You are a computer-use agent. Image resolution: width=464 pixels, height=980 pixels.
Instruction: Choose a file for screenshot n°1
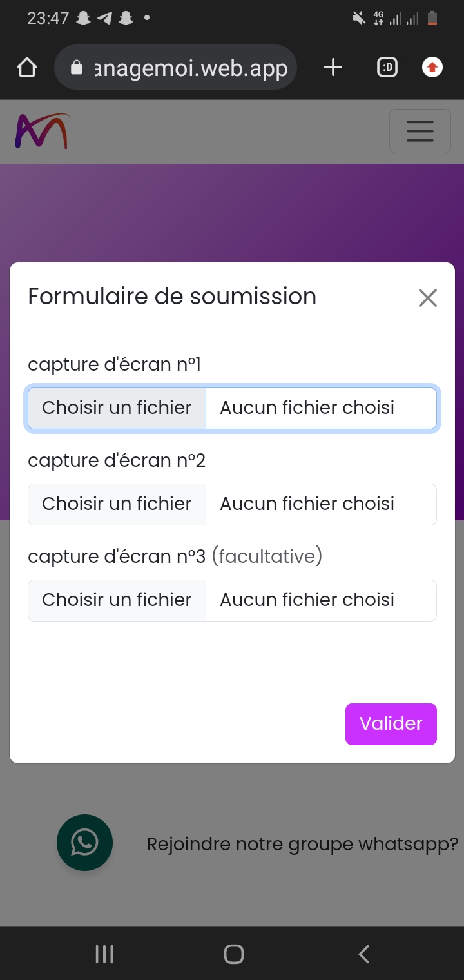coord(117,408)
